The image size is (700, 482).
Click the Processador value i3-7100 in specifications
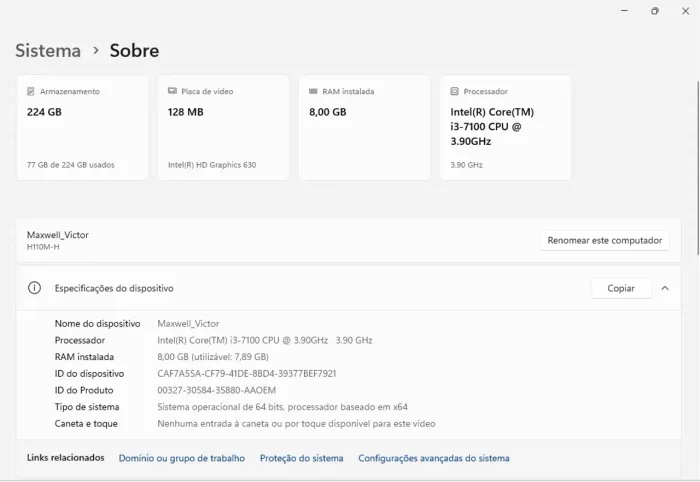pyautogui.click(x=265, y=340)
